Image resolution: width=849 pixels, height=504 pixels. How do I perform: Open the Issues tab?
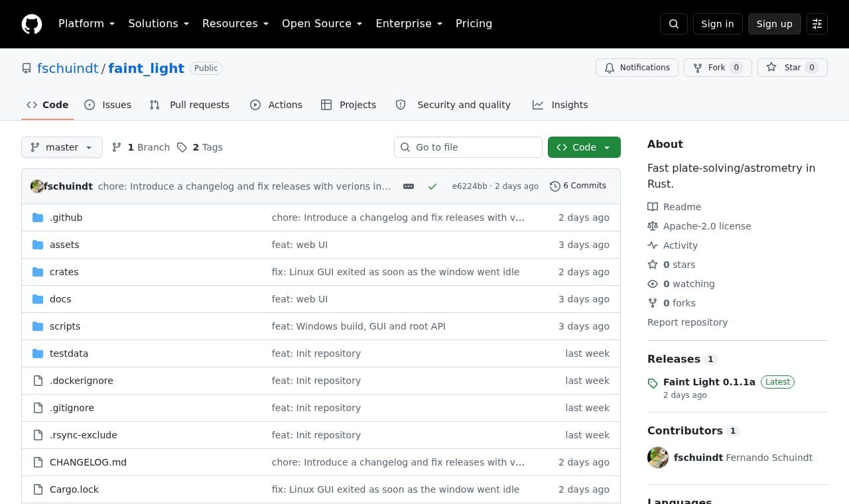[107, 105]
